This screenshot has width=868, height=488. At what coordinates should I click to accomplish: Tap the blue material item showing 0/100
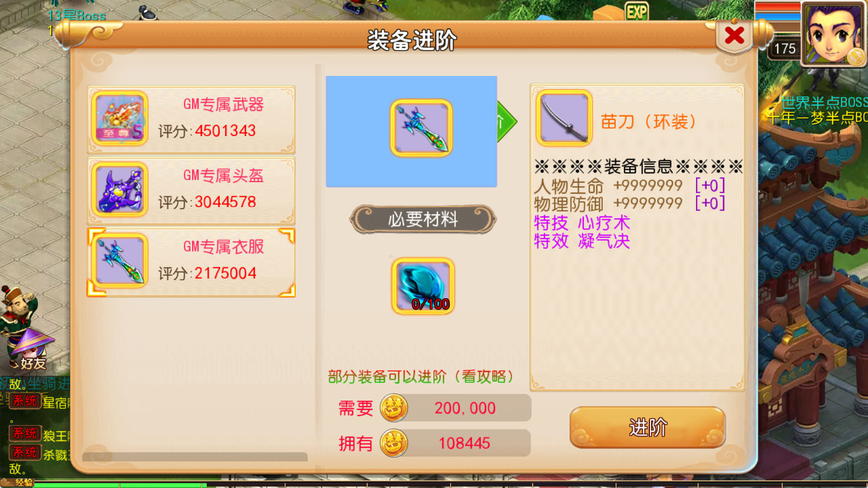(x=423, y=286)
